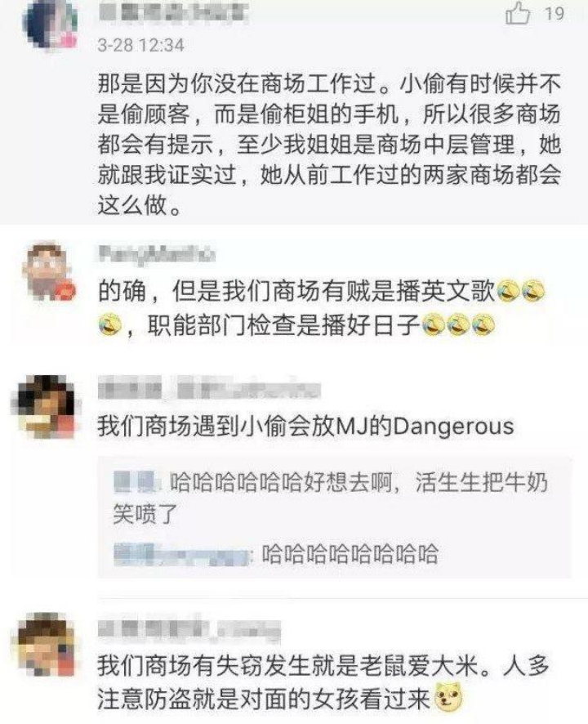588x724 pixels.
Task: Tap the 3-28 12:34 timestamp
Action: 140,45
